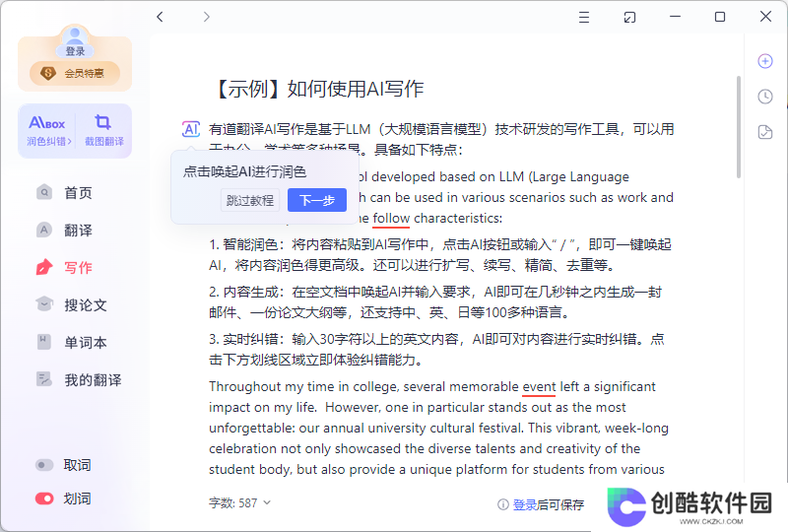Viewport: 788px width, 532px height.
Task: Open the hamburger menu in title bar
Action: (584, 18)
